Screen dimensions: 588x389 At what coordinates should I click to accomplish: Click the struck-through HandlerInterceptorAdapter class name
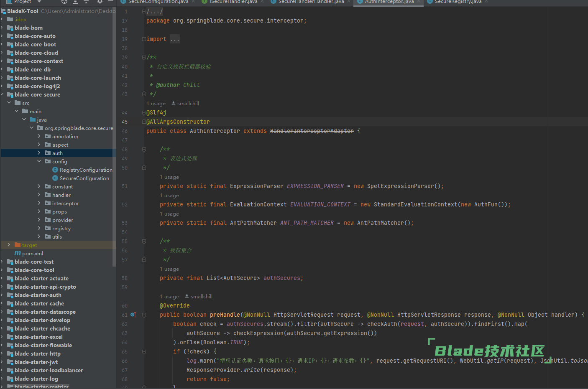(x=312, y=131)
